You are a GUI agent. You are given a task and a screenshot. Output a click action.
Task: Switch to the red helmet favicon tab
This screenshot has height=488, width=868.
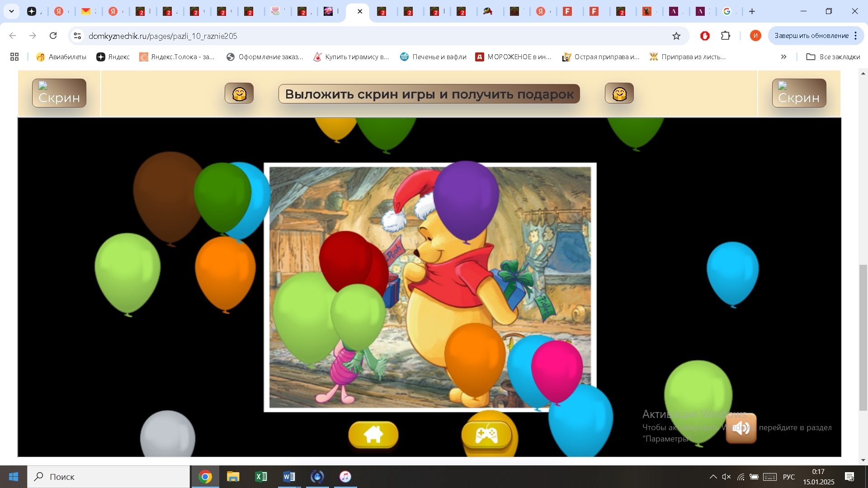488,11
